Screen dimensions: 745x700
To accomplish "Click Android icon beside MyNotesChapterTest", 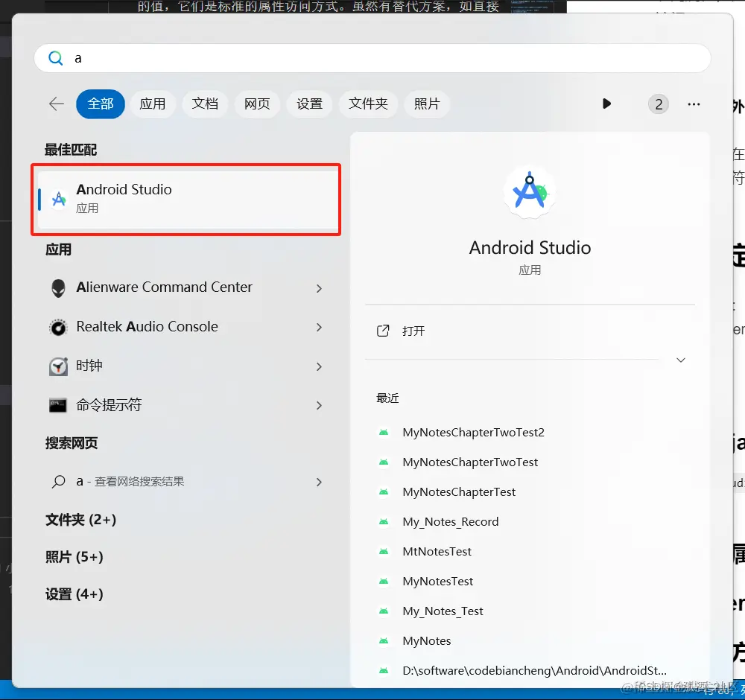I will (384, 492).
